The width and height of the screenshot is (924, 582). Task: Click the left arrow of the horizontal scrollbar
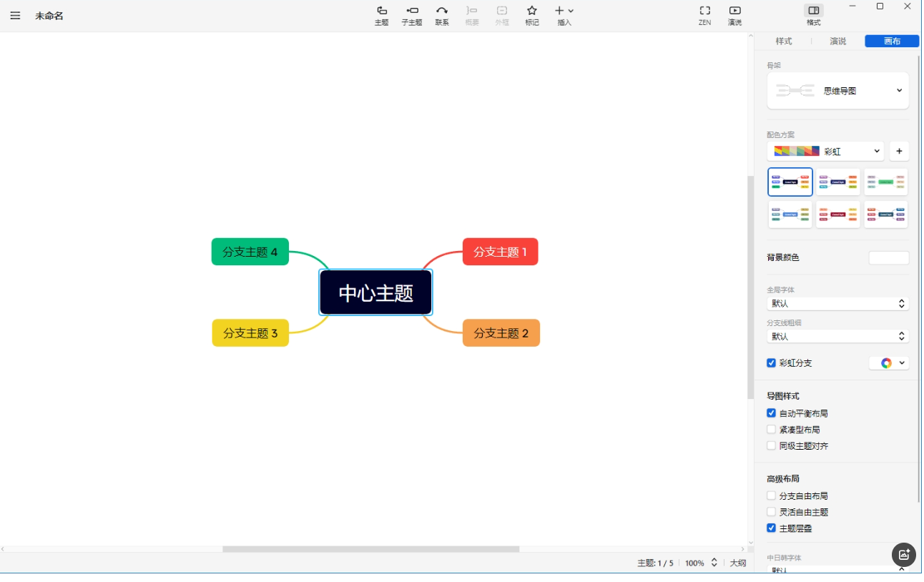[x=3, y=549]
